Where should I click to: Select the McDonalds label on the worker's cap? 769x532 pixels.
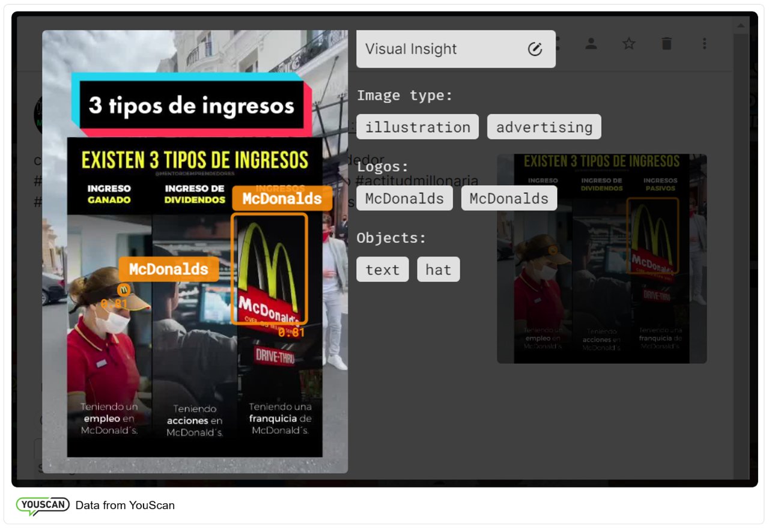coord(168,268)
